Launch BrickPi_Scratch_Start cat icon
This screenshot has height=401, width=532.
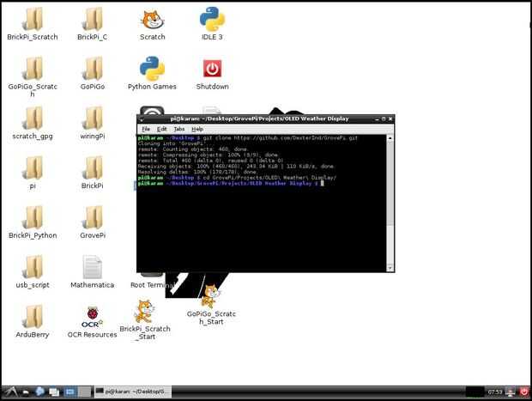[144, 311]
